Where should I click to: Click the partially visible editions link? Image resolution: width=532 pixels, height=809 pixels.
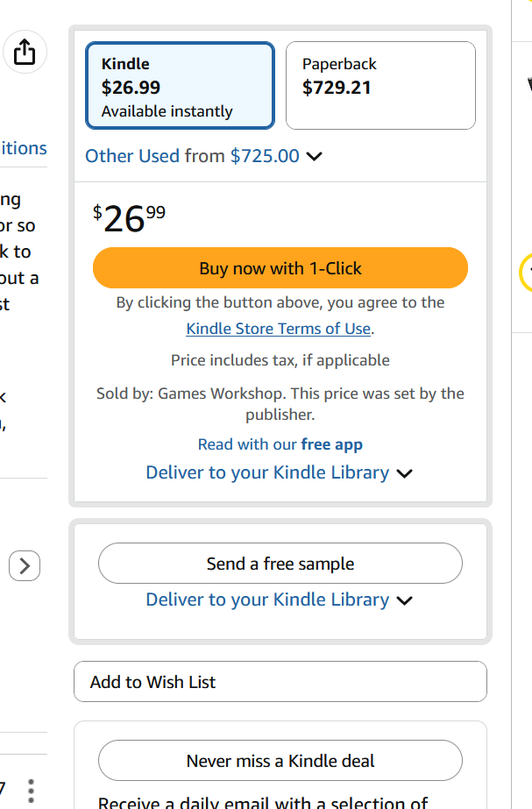(23, 148)
